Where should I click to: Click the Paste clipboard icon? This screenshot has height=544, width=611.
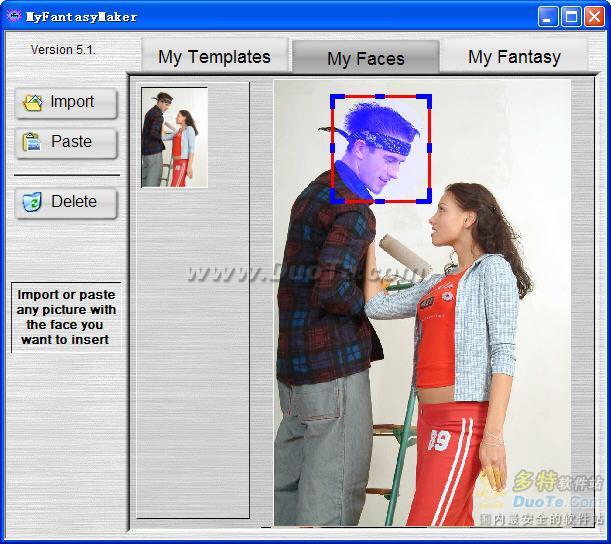[x=33, y=142]
